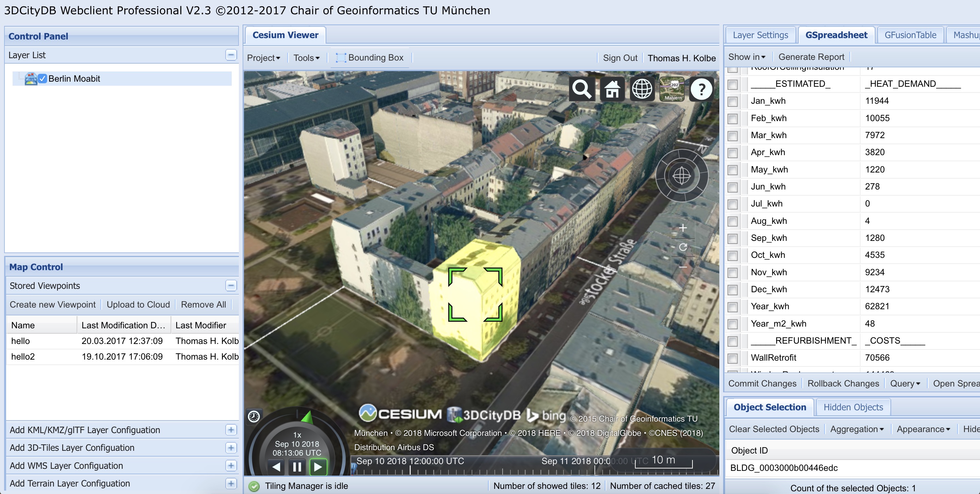Viewport: 980px width, 494px height.
Task: Expand Add KML/KMZ/glTF Layer Configuration
Action: (231, 430)
